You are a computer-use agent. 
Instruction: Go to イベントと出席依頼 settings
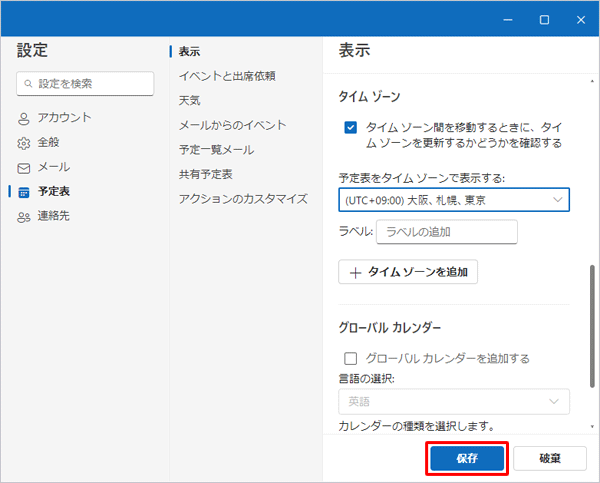[227, 76]
